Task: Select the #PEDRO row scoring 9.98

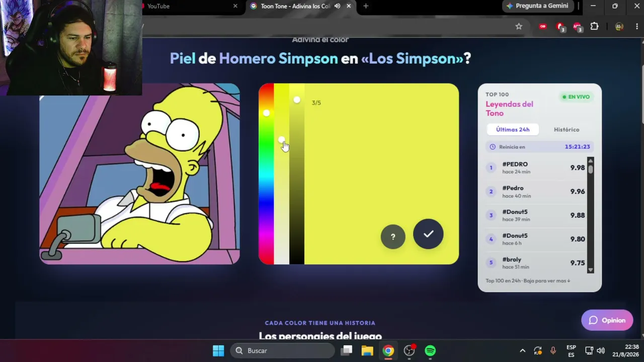Action: click(536, 168)
